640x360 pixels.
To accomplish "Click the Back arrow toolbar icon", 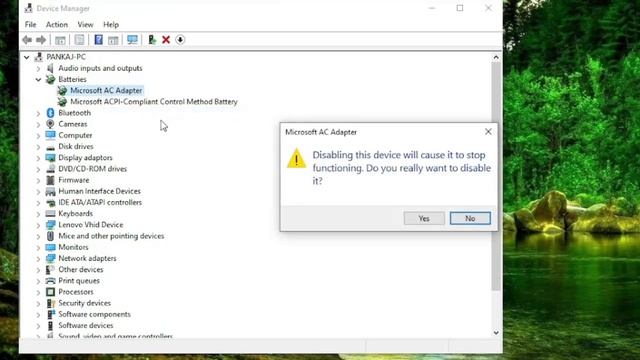I will 27,40.
